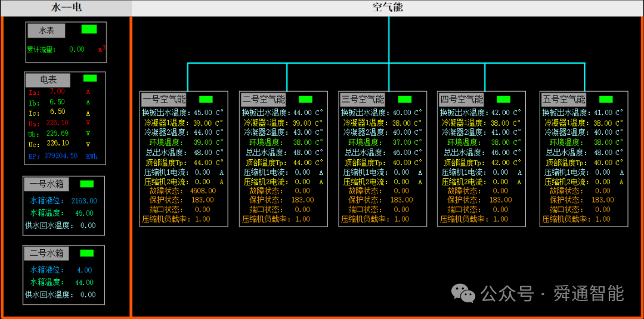Click the 一号空气能 label button
The width and height of the screenshot is (644, 319).
[164, 99]
